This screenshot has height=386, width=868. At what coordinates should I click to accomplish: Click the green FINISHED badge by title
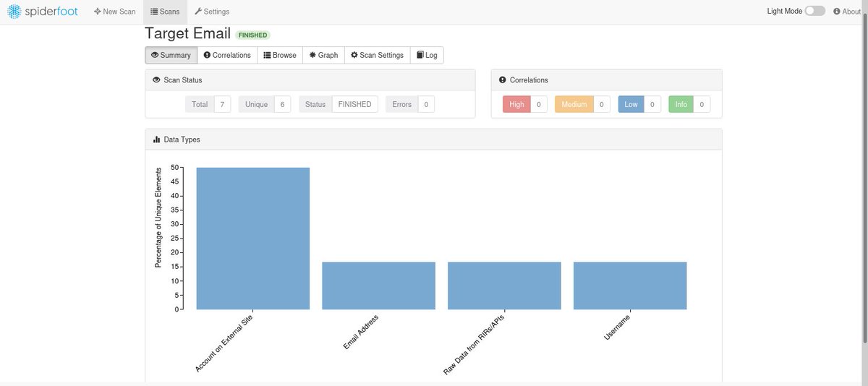click(252, 35)
